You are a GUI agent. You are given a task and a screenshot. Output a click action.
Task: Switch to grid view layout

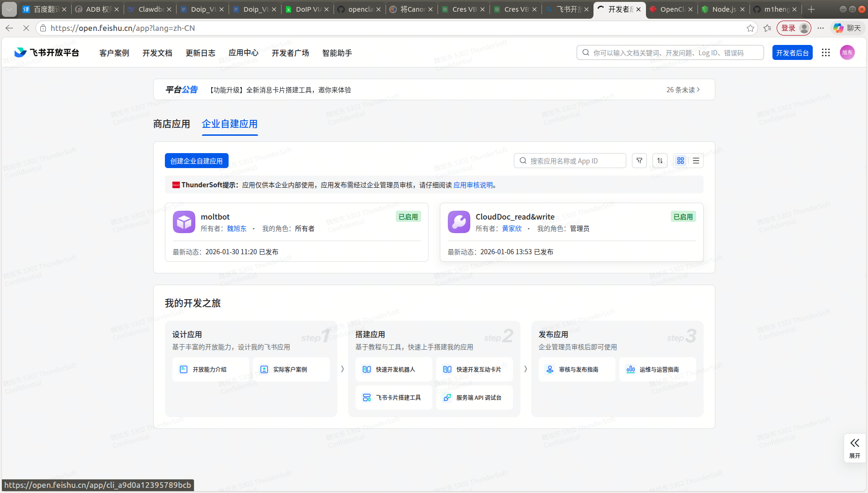(681, 161)
